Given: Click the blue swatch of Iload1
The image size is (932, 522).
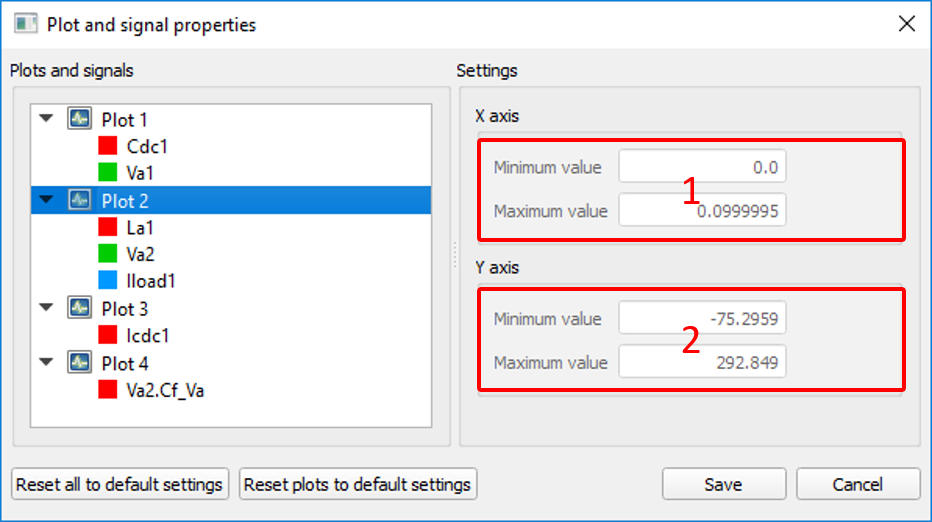Looking at the screenshot, I should click(108, 281).
